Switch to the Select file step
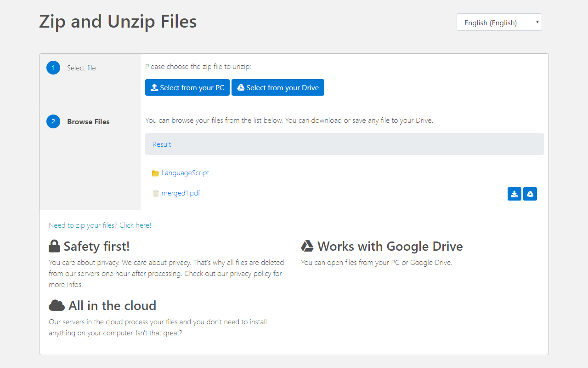588x368 pixels. pos(81,68)
